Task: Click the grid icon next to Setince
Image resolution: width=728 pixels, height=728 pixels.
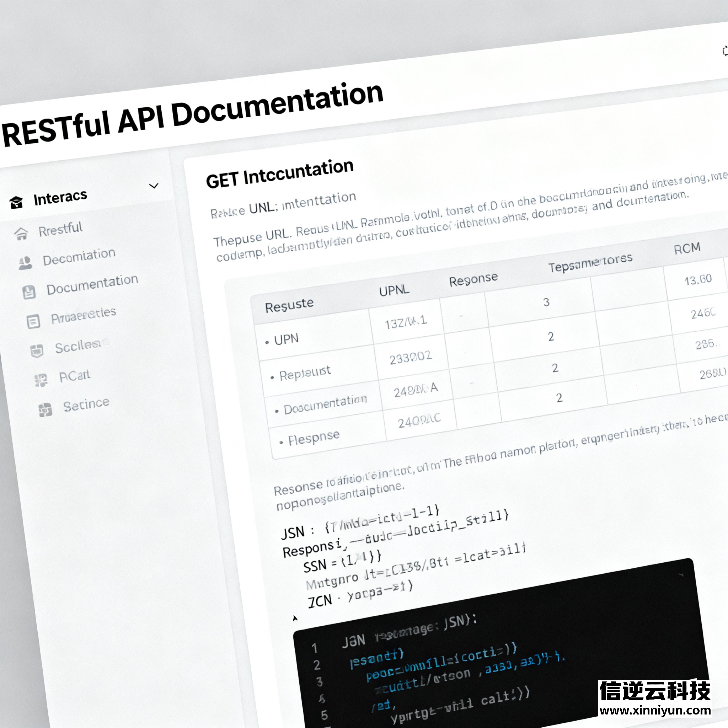Action: (45, 409)
